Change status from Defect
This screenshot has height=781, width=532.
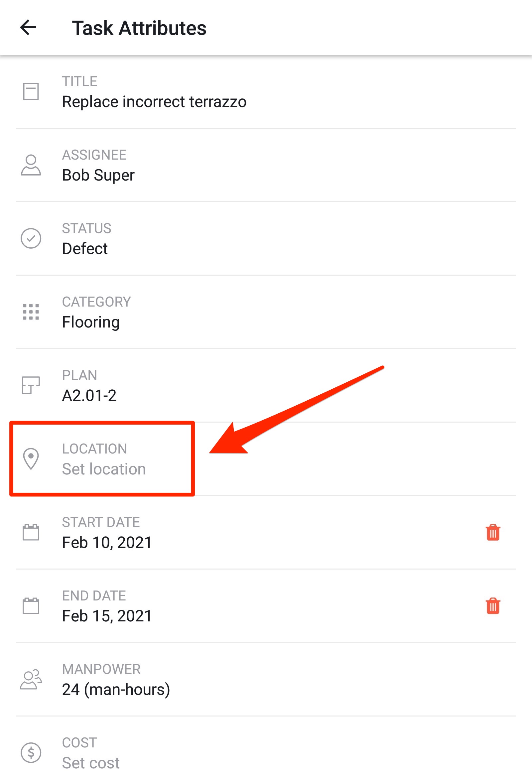pyautogui.click(x=266, y=238)
